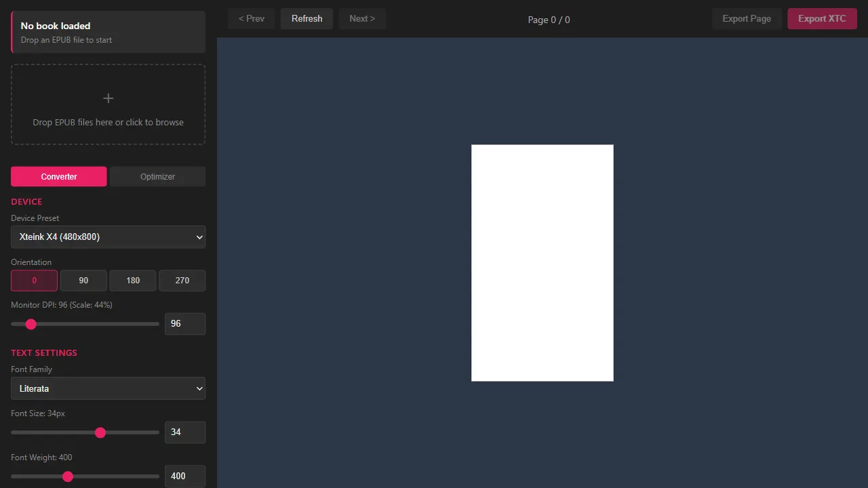Click the 'DEVICE' section heading
This screenshot has width=868, height=488.
pyautogui.click(x=26, y=202)
